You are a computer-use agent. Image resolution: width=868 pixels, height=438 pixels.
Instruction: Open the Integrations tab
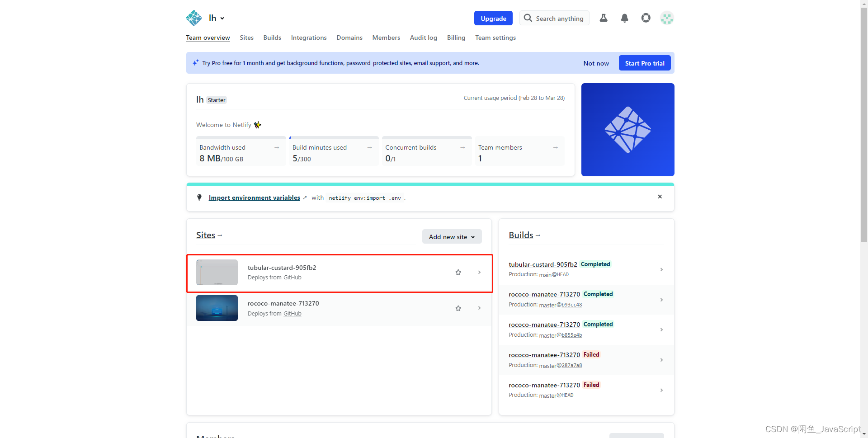pos(309,38)
